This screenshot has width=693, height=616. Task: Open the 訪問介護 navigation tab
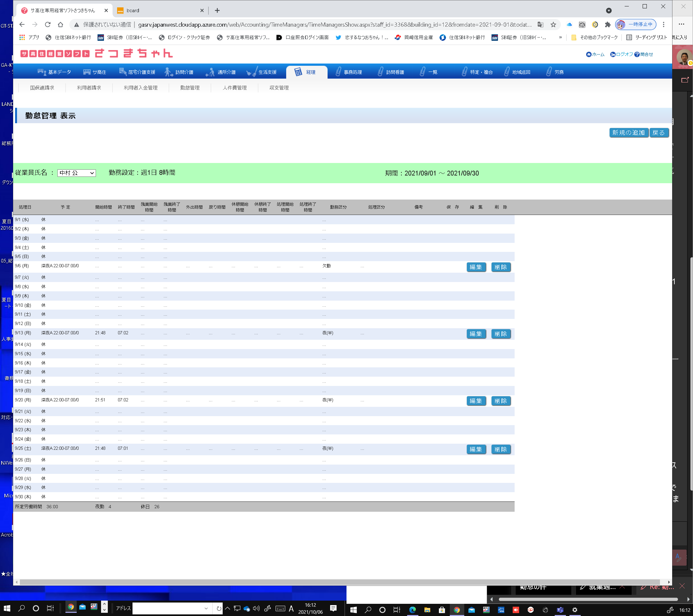tap(179, 72)
